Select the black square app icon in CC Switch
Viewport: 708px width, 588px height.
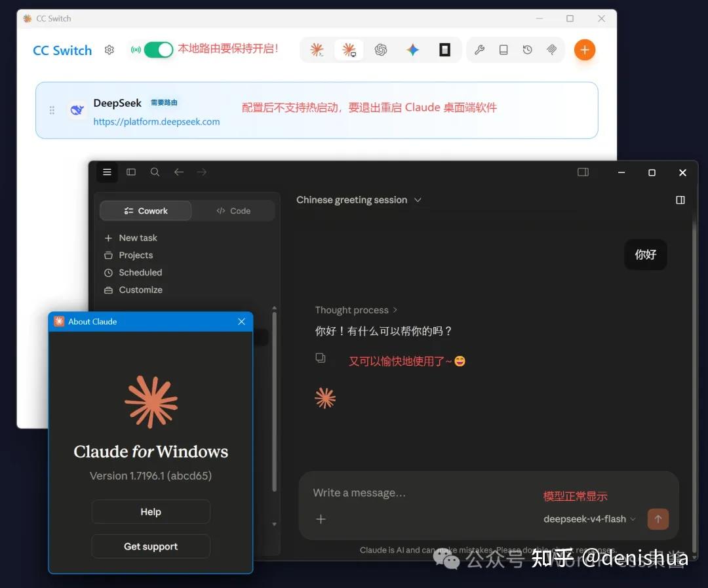pyautogui.click(x=444, y=50)
